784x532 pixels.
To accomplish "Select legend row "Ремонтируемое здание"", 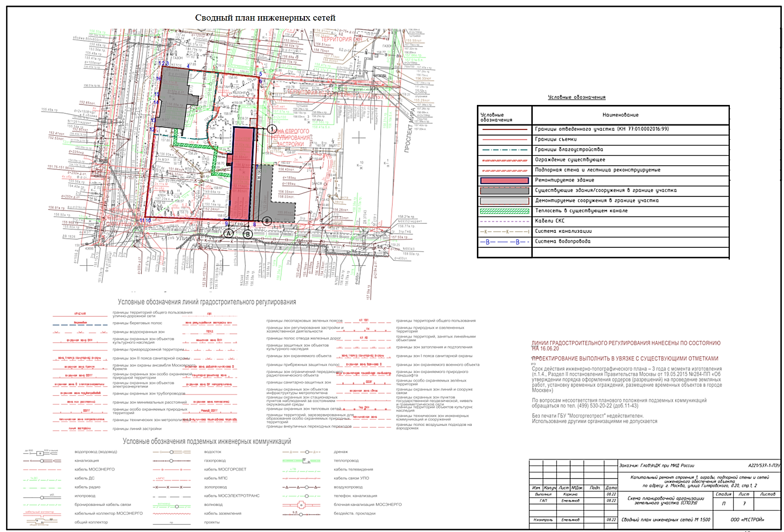I will (603, 180).
